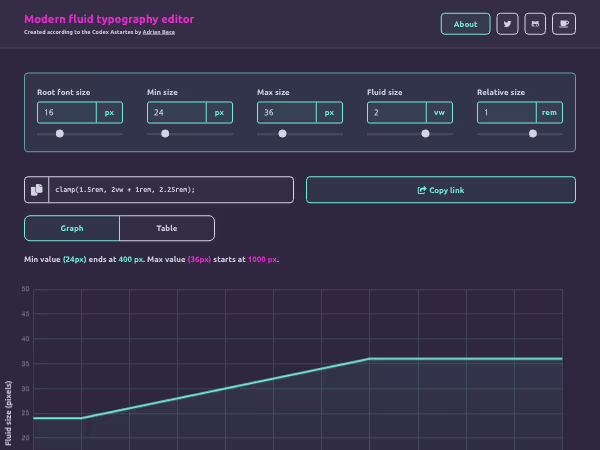Click the Min size input field
Screen dimensions: 600x450
(176, 112)
